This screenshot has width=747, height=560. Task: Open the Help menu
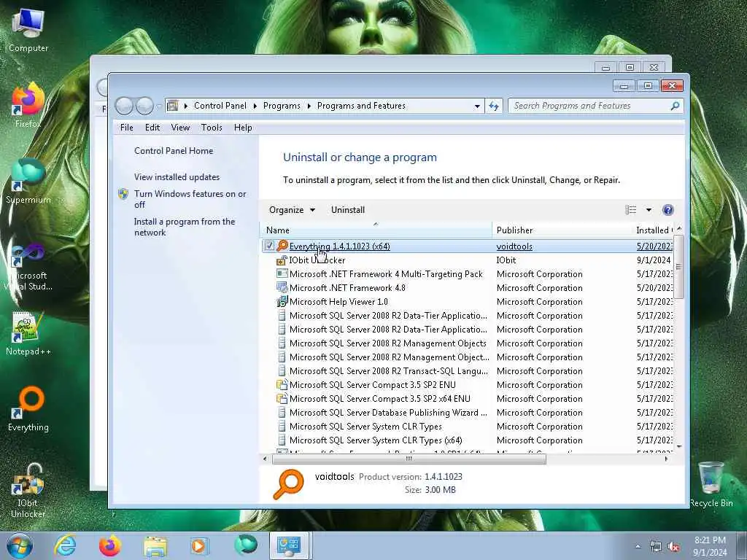point(243,128)
